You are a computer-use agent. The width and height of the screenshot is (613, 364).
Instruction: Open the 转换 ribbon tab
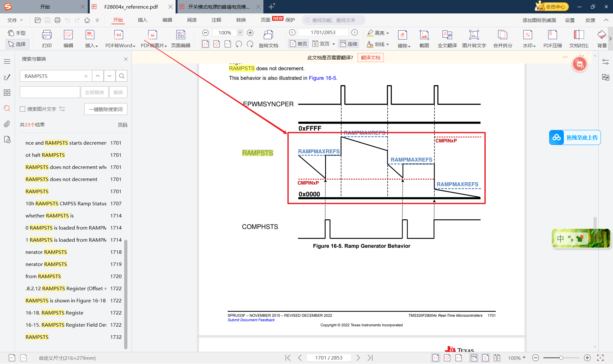click(241, 20)
